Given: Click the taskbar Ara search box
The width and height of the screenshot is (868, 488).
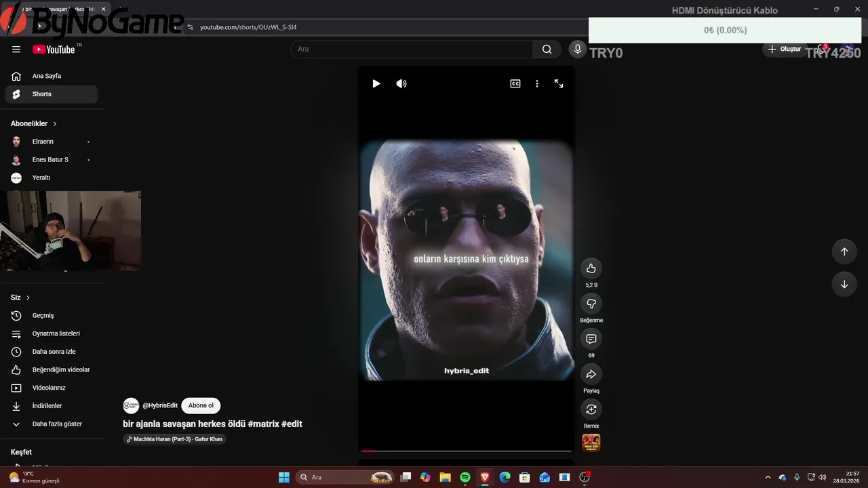Looking at the screenshot, I should click(x=346, y=477).
